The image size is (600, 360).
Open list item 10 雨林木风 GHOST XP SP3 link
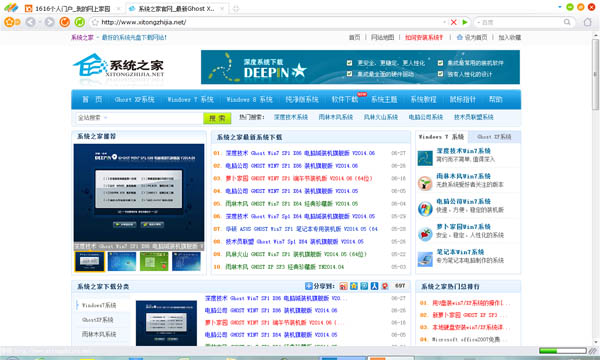[285, 267]
